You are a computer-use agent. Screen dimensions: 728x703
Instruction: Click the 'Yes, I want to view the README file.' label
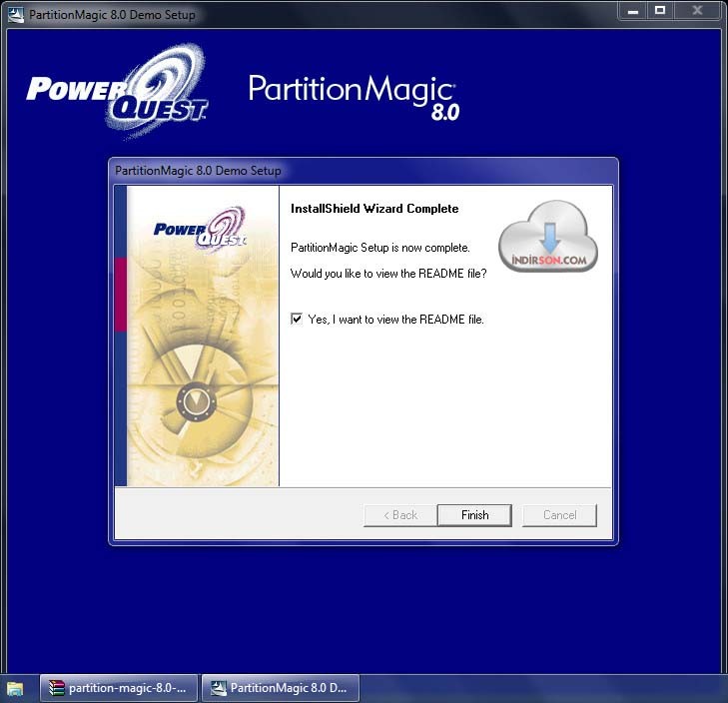[395, 320]
